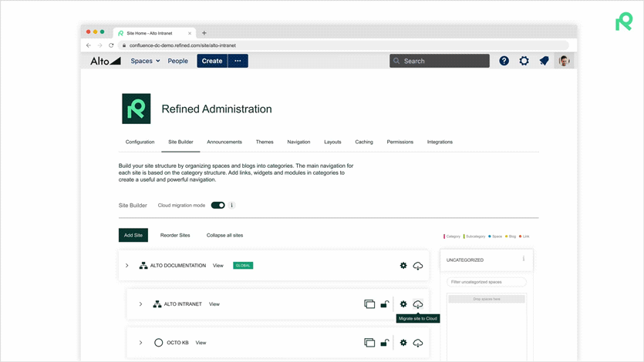Expand the Alto Documentation site row
The image size is (644, 362).
[x=127, y=266]
